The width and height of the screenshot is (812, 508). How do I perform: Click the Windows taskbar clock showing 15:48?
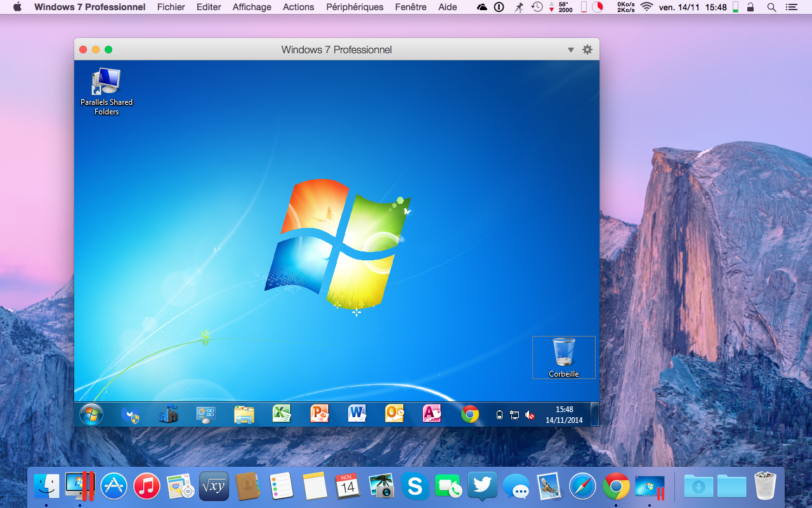pos(564,415)
